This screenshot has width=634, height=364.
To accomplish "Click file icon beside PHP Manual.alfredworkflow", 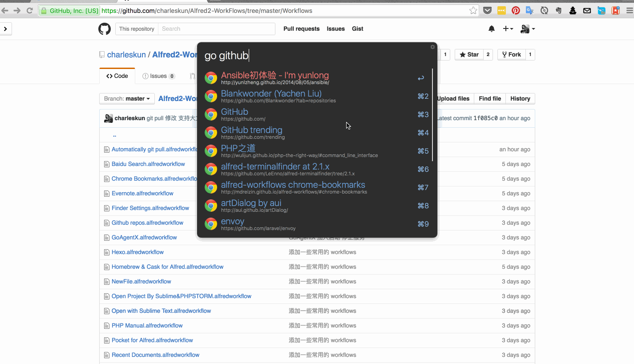I will 106,326.
